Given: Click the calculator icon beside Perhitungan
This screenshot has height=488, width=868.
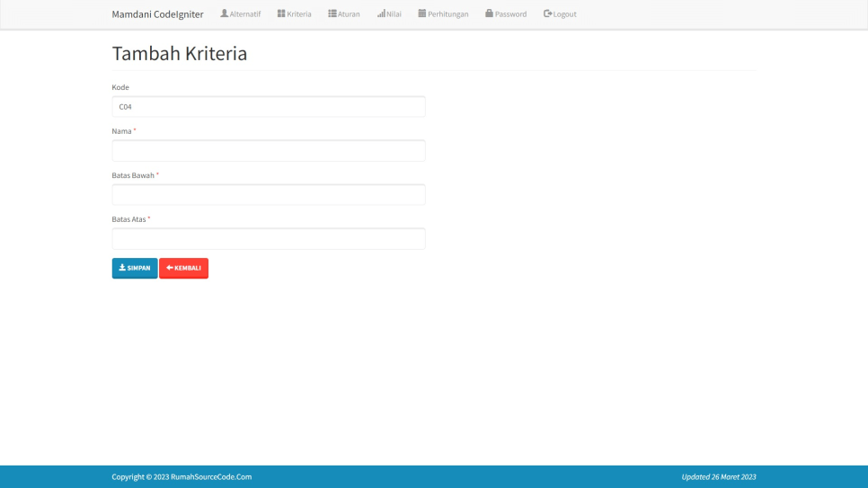Looking at the screenshot, I should click(422, 13).
